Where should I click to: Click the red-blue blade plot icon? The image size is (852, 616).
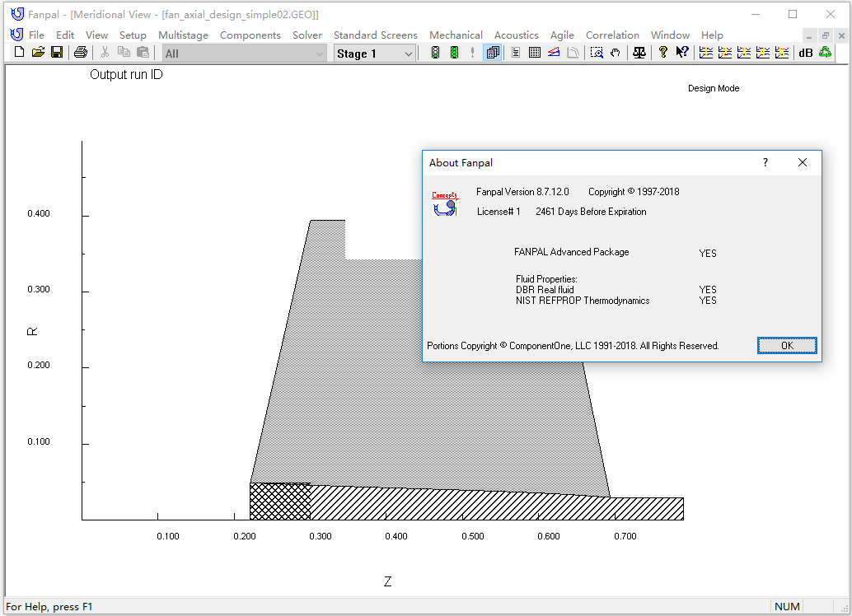tap(554, 53)
